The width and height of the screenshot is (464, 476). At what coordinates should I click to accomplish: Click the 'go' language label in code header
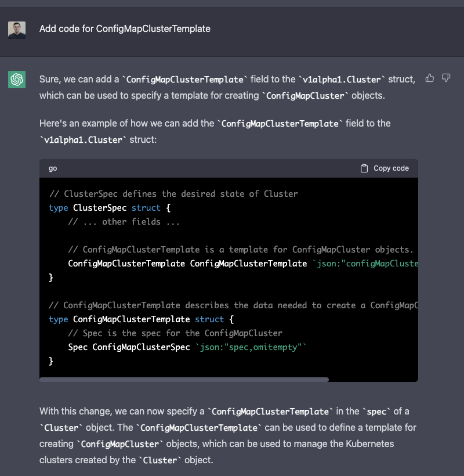[x=53, y=168]
